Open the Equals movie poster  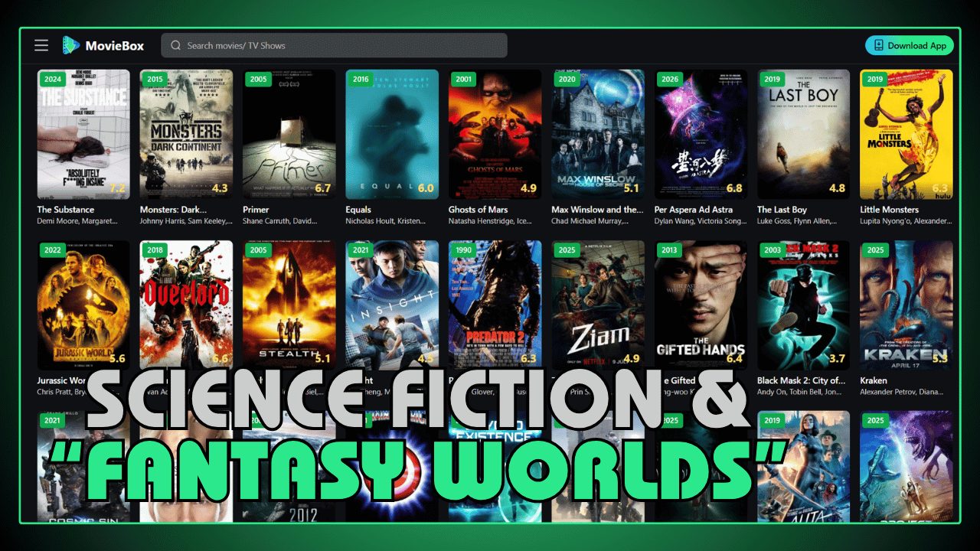click(392, 134)
